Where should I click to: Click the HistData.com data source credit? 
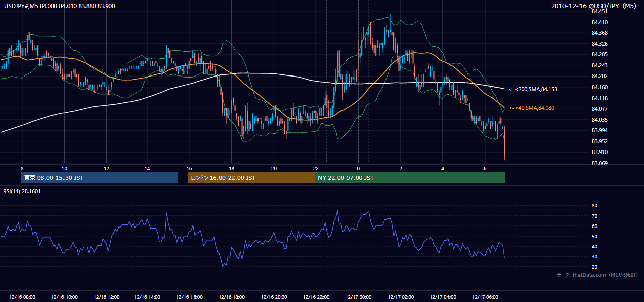pos(598,275)
